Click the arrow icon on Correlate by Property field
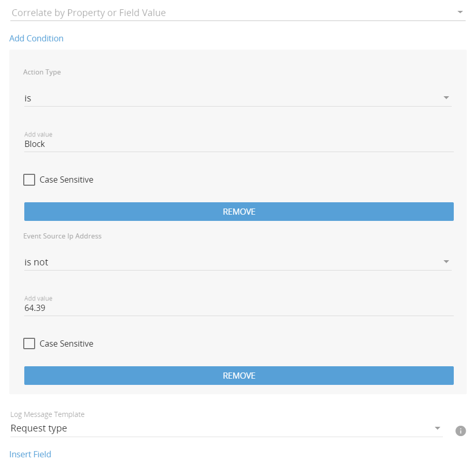Screen dimensions: 476x463 click(x=460, y=12)
